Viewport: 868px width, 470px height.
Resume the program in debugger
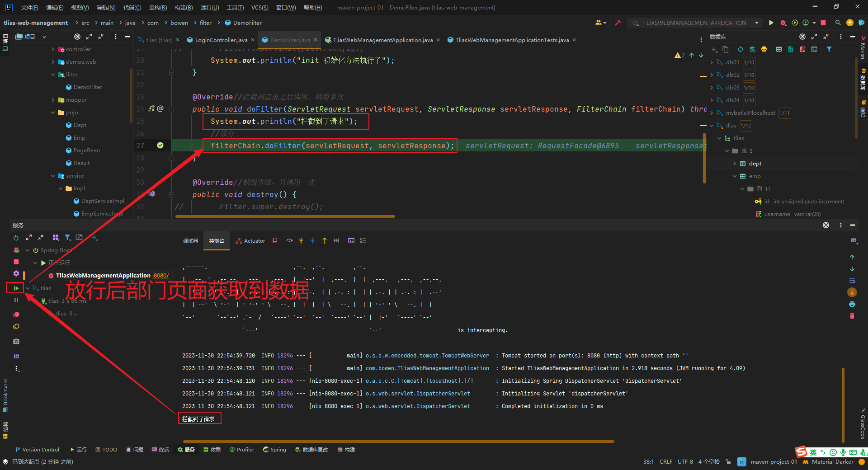coord(16,288)
